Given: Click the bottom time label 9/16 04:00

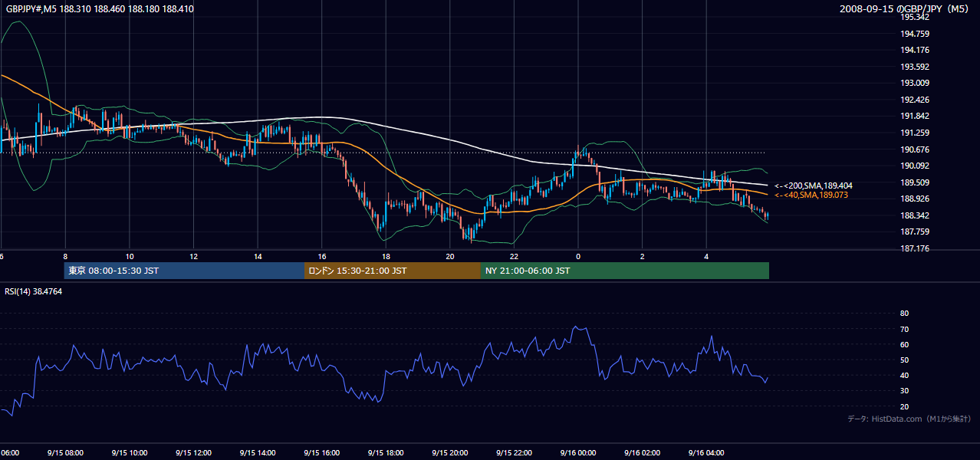Looking at the screenshot, I should click(706, 453).
